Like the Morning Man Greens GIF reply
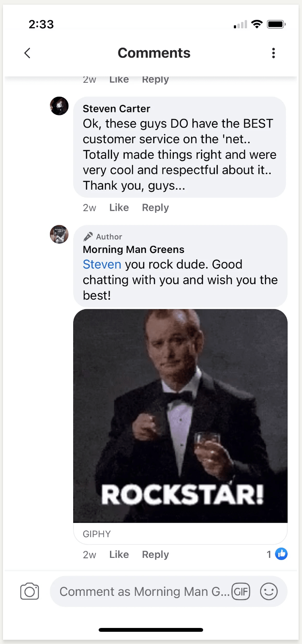Screen dimensions: 302x644 tap(119, 554)
